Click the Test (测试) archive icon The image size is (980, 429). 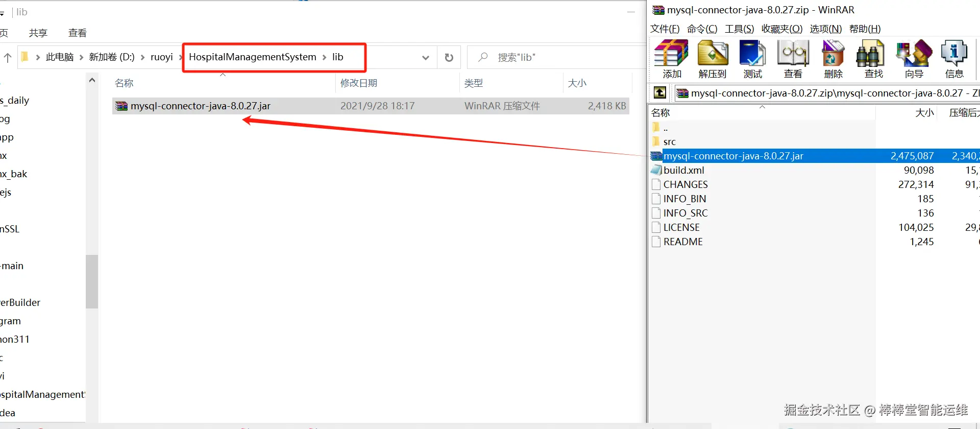click(753, 54)
